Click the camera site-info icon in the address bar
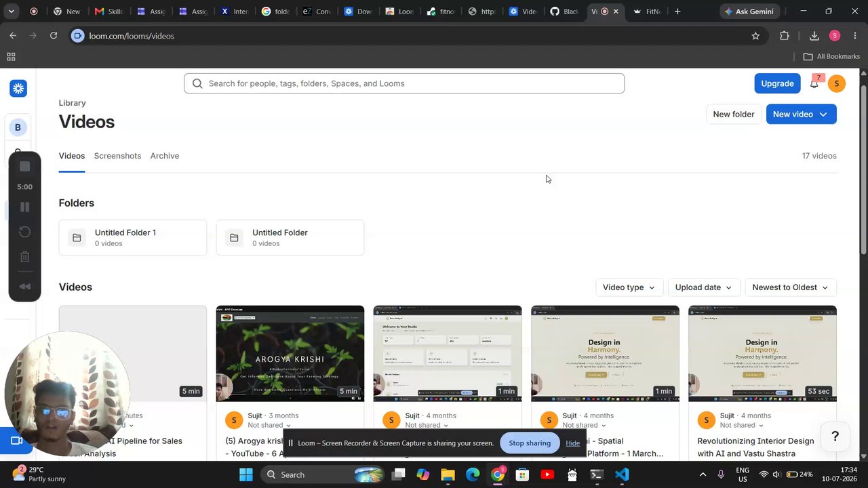Screen dimensions: 868x488 (78, 36)
